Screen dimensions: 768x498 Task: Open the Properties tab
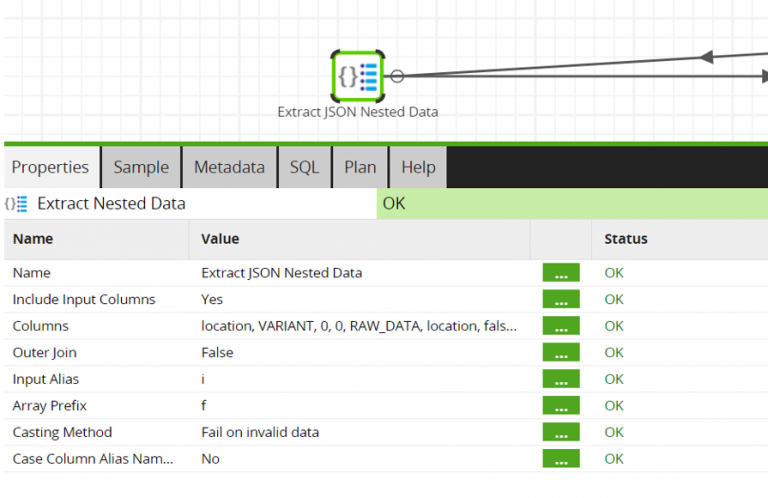point(51,167)
